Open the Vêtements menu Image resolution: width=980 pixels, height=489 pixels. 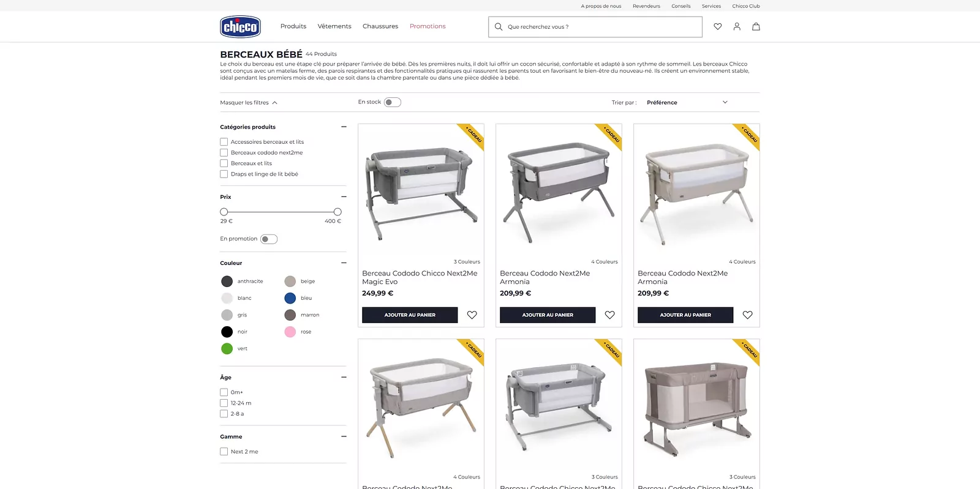coord(334,26)
